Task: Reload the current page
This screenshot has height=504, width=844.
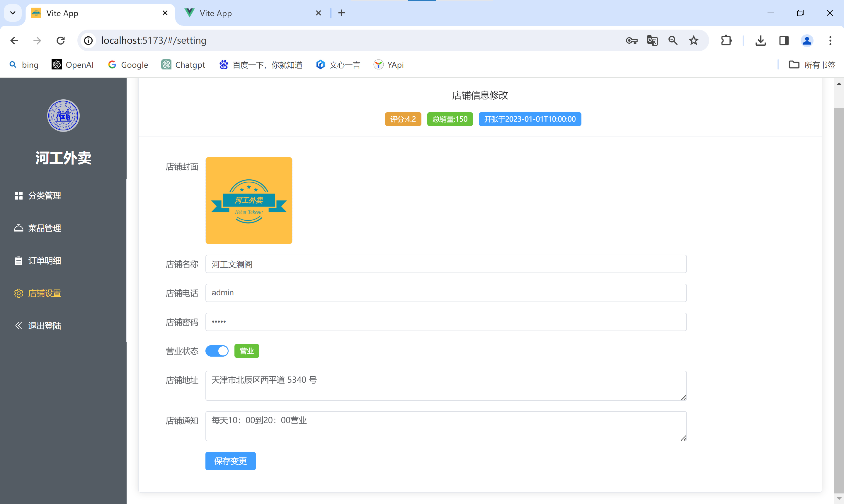Action: pyautogui.click(x=60, y=40)
